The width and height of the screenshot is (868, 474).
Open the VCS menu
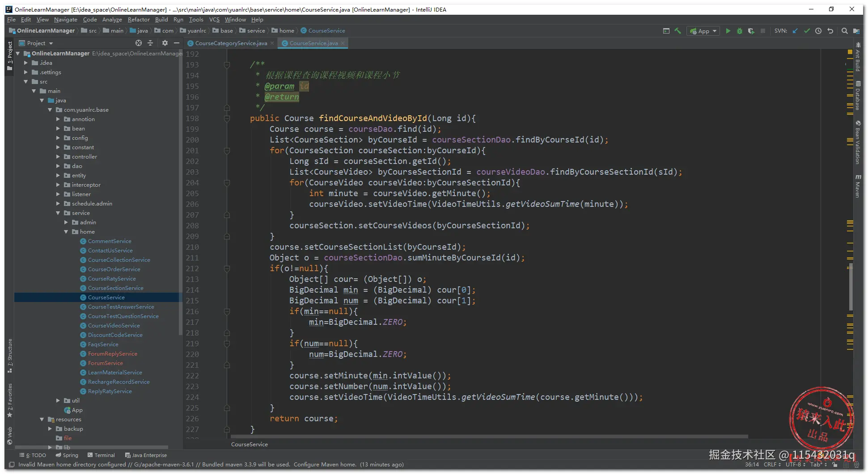click(x=215, y=20)
